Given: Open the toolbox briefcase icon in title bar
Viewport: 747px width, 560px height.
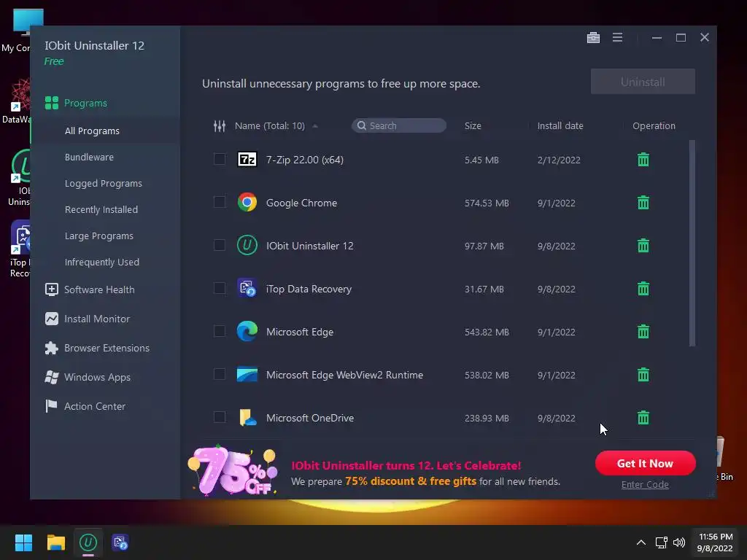Looking at the screenshot, I should [593, 38].
